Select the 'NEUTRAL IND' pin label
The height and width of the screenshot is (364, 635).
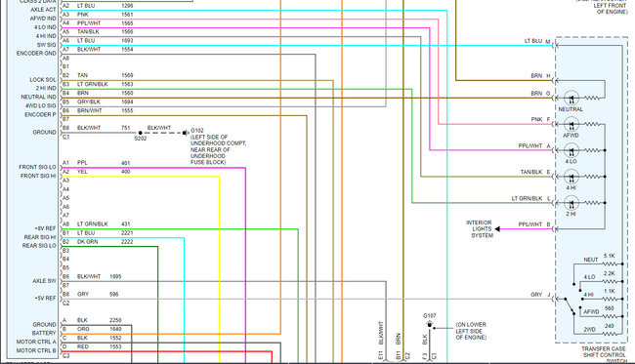pyautogui.click(x=38, y=97)
